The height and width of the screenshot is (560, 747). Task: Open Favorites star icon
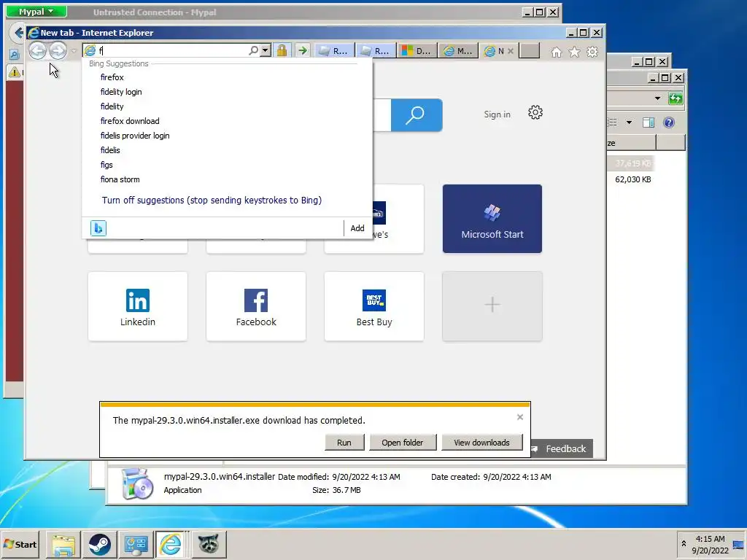coord(575,52)
